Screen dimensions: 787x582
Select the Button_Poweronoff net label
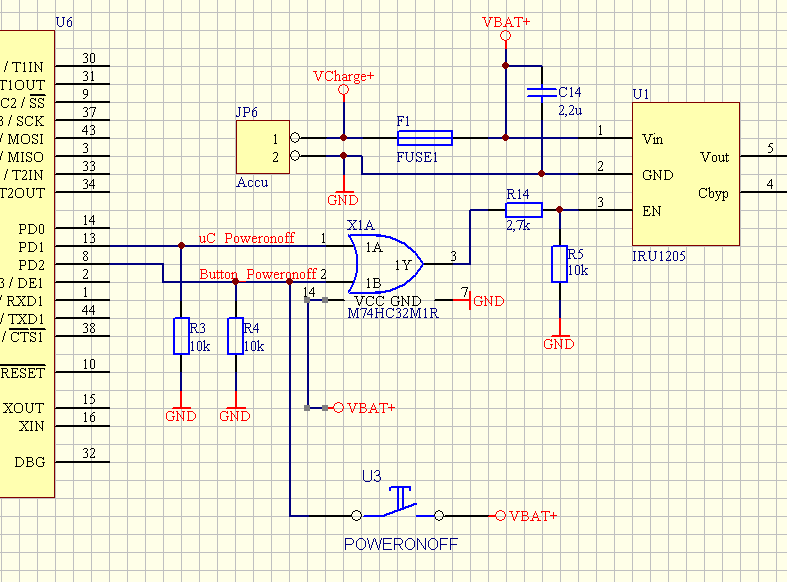click(x=258, y=274)
